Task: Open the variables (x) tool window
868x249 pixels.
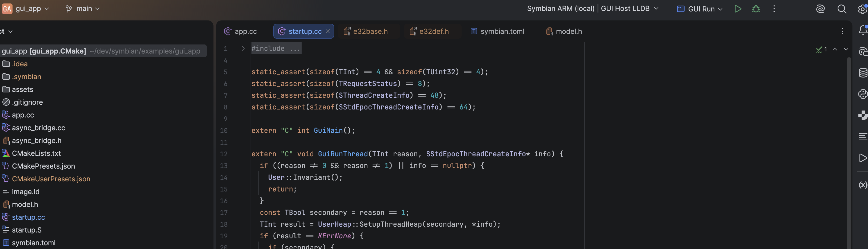Action: 863,185
